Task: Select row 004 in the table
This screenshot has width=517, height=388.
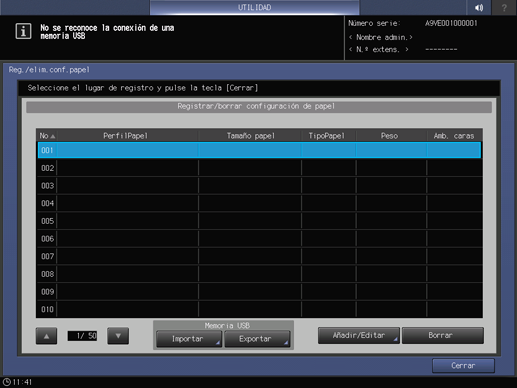Action: 259,203
